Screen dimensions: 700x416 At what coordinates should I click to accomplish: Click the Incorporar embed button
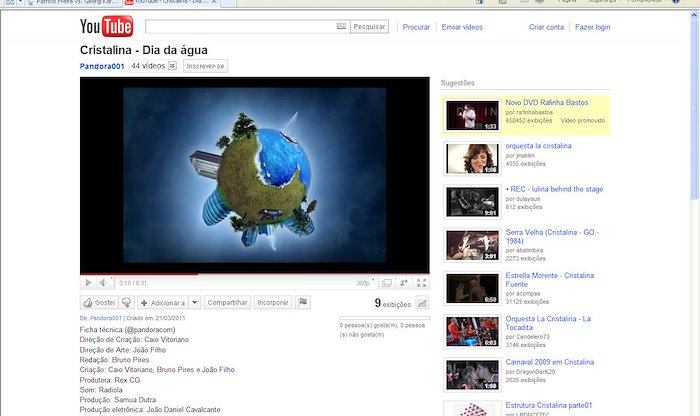point(273,303)
